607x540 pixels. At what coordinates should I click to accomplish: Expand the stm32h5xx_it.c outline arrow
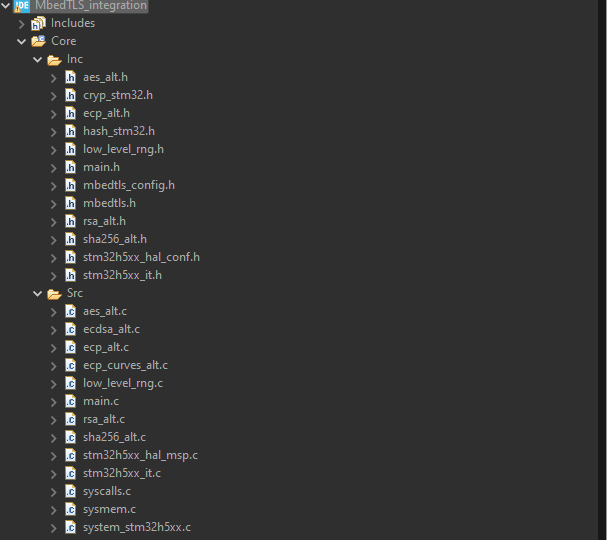tap(53, 474)
